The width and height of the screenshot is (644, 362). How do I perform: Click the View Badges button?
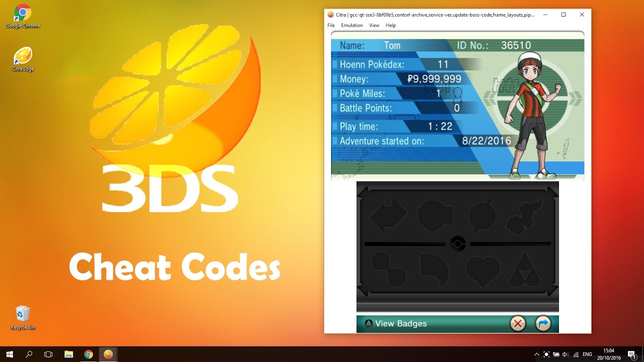[x=395, y=323]
